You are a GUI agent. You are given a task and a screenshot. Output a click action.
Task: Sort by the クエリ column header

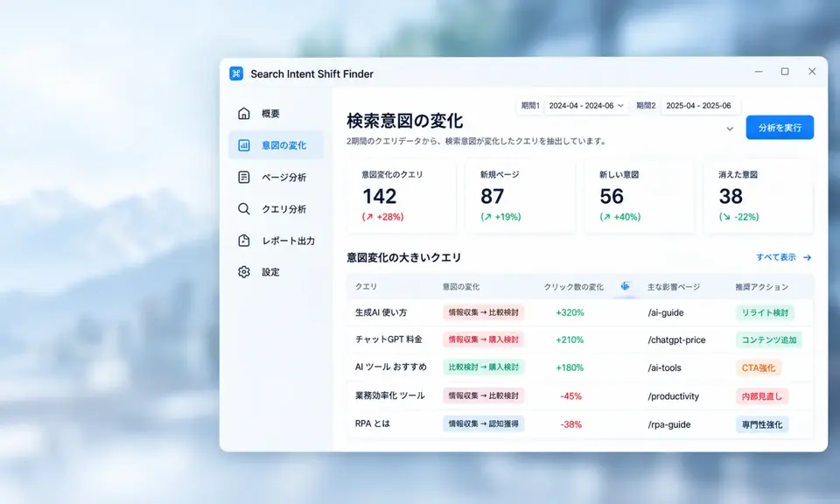click(366, 287)
